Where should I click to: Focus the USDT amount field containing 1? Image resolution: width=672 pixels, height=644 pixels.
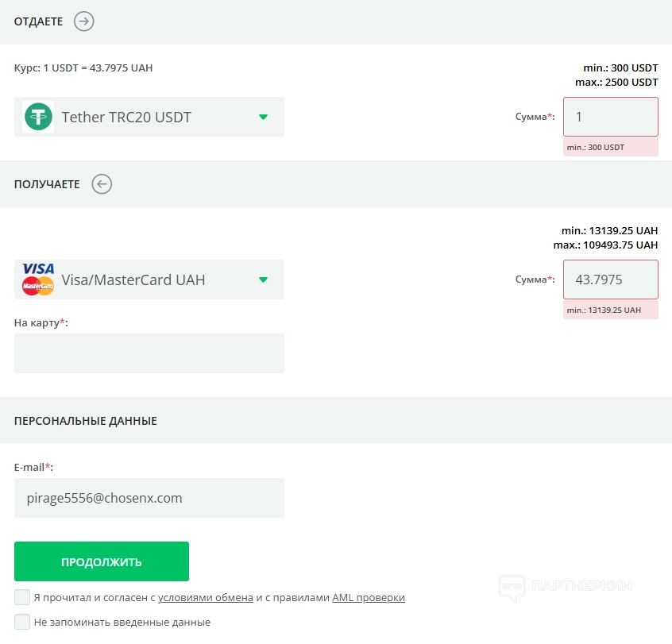(610, 117)
